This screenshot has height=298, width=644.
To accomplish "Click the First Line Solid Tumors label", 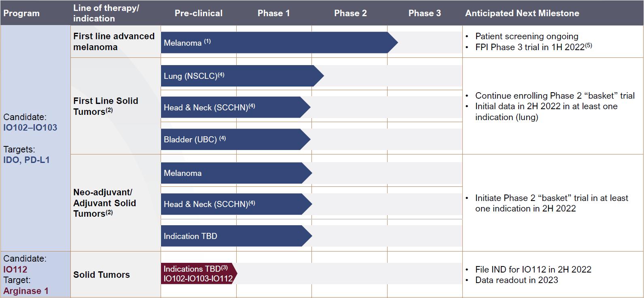I will tap(106, 106).
